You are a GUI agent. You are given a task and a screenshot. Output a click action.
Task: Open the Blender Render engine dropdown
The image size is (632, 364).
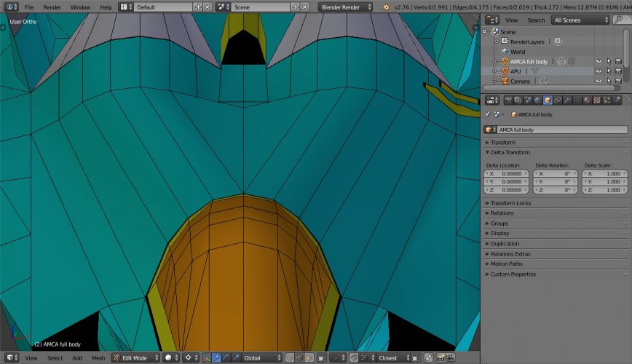coord(345,7)
